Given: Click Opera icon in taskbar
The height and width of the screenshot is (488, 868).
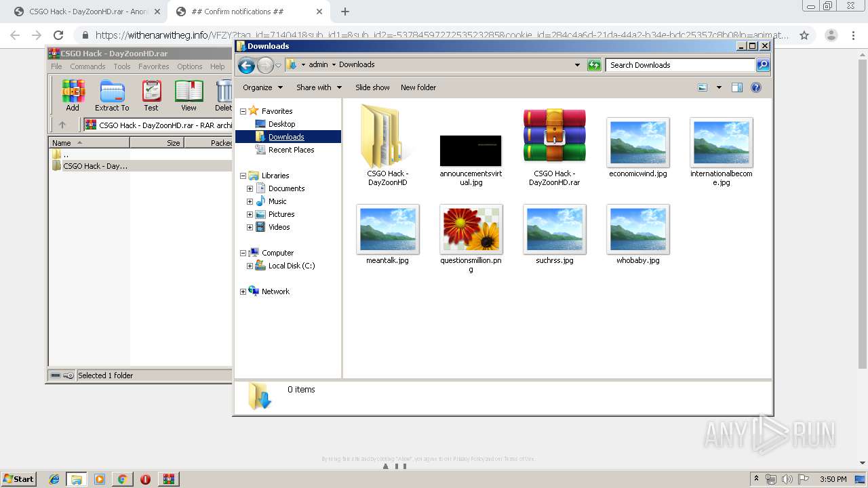Looking at the screenshot, I should (145, 479).
